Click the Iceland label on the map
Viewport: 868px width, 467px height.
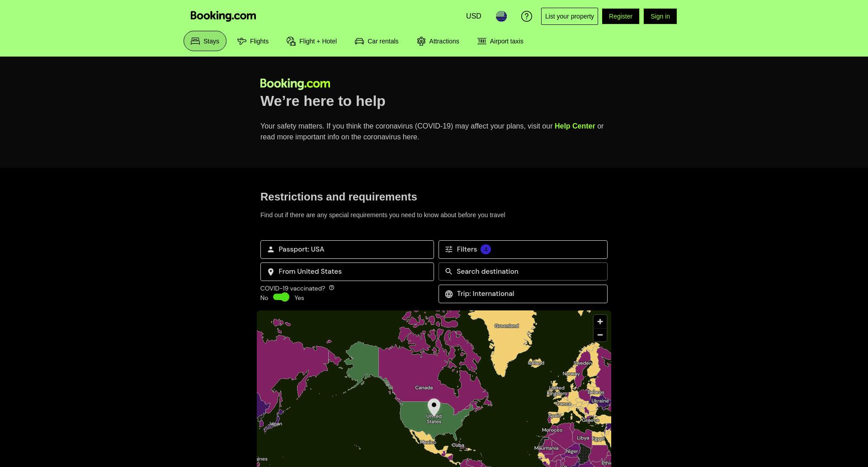click(536, 363)
